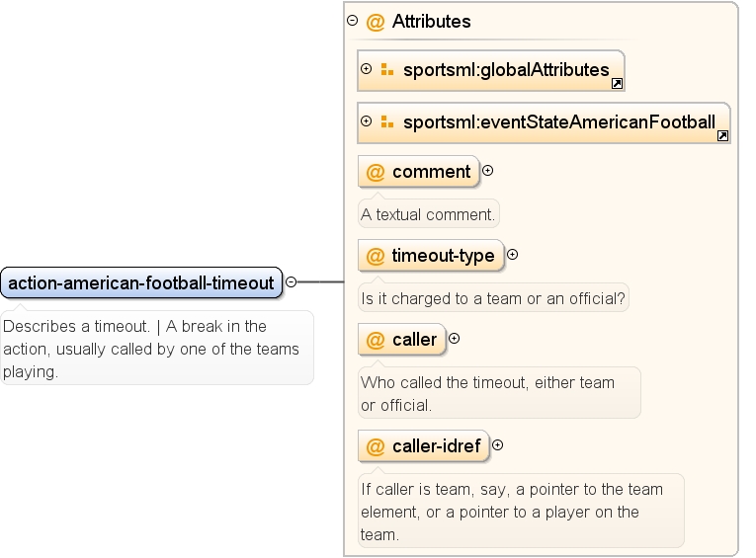The width and height of the screenshot is (756, 558).
Task: Click the 'A textual comment.' annotation
Action: 428,214
